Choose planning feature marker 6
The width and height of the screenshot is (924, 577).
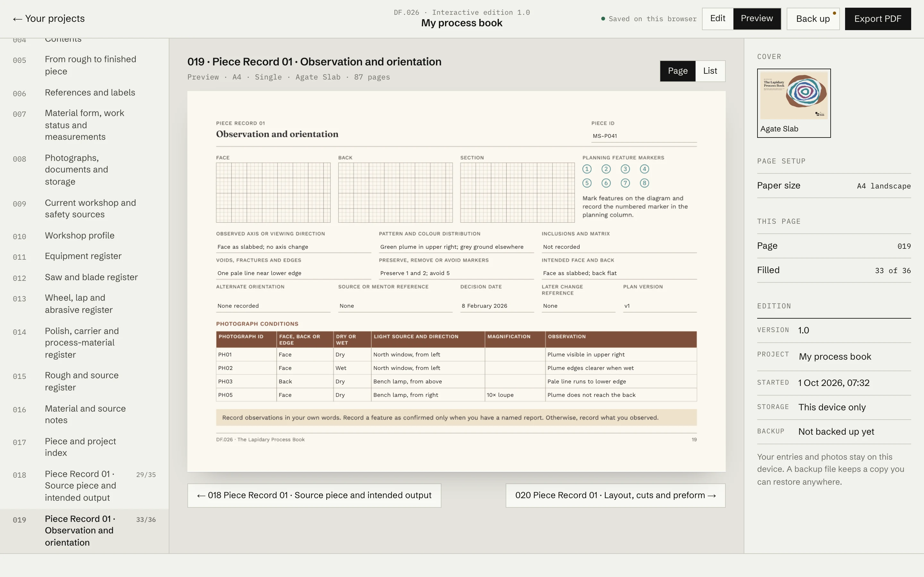pos(606,183)
